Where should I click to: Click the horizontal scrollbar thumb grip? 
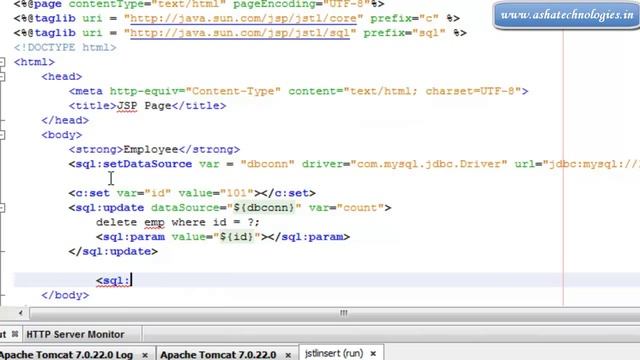(x=344, y=313)
